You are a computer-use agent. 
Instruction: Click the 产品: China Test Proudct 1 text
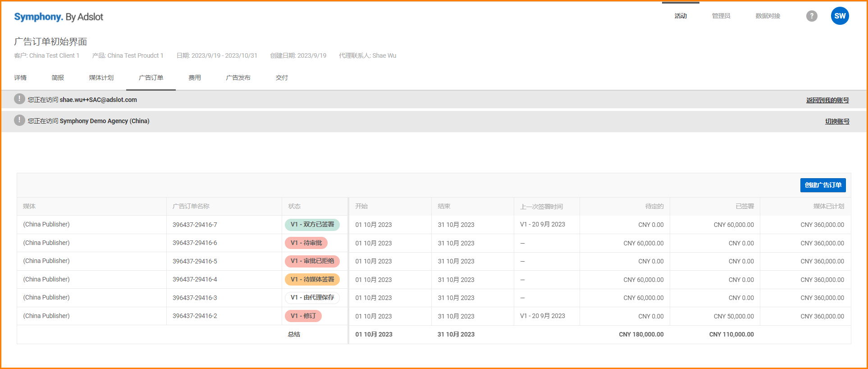pos(128,55)
